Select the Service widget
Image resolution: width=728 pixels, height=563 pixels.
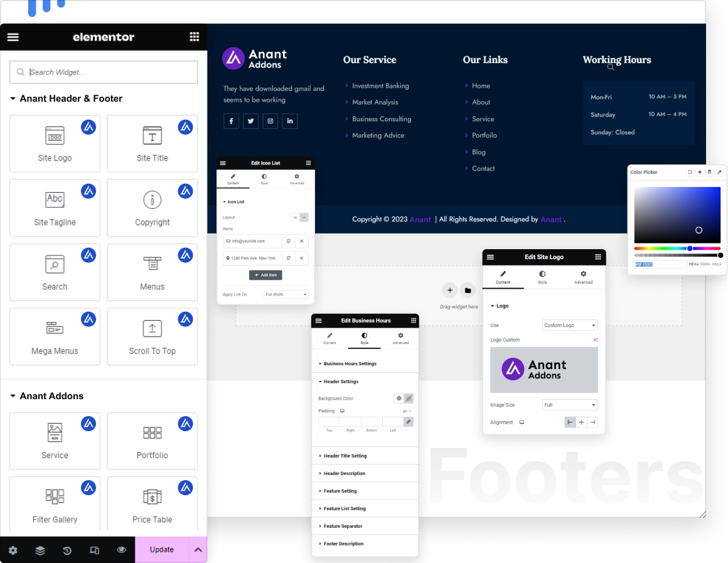click(55, 441)
